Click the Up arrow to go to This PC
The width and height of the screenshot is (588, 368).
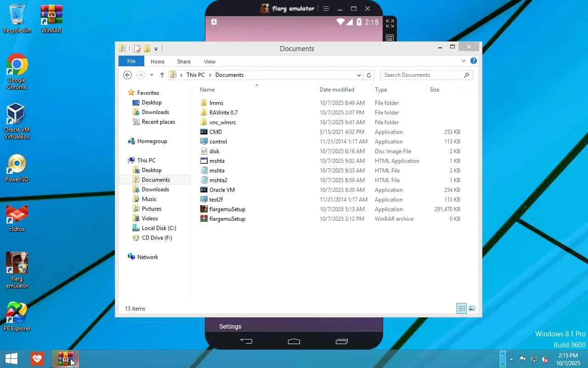tap(162, 75)
